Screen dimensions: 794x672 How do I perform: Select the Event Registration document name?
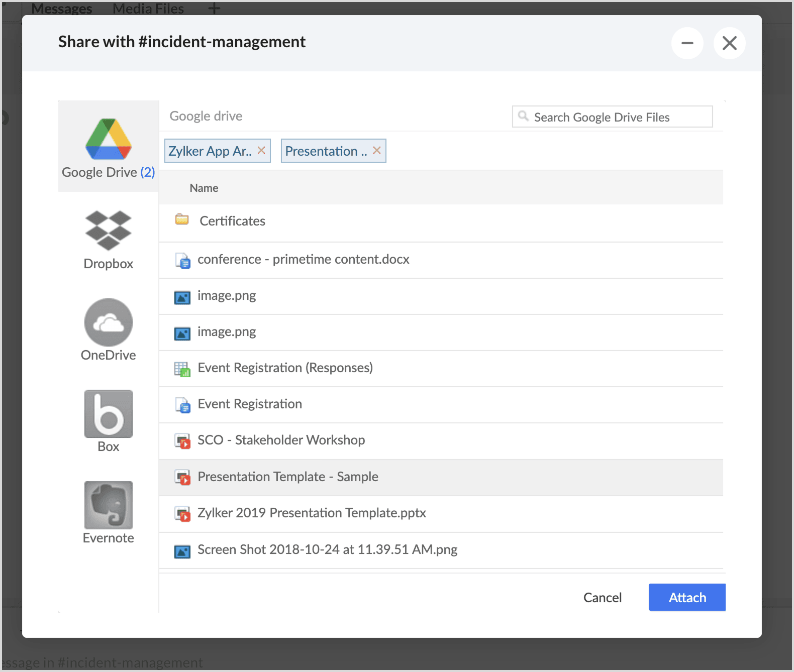tap(250, 404)
